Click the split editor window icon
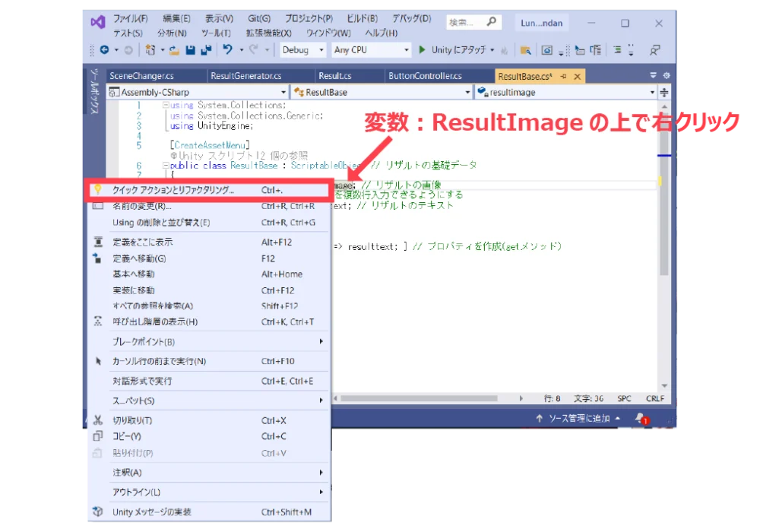This screenshot has height=532, width=760. pos(664,92)
